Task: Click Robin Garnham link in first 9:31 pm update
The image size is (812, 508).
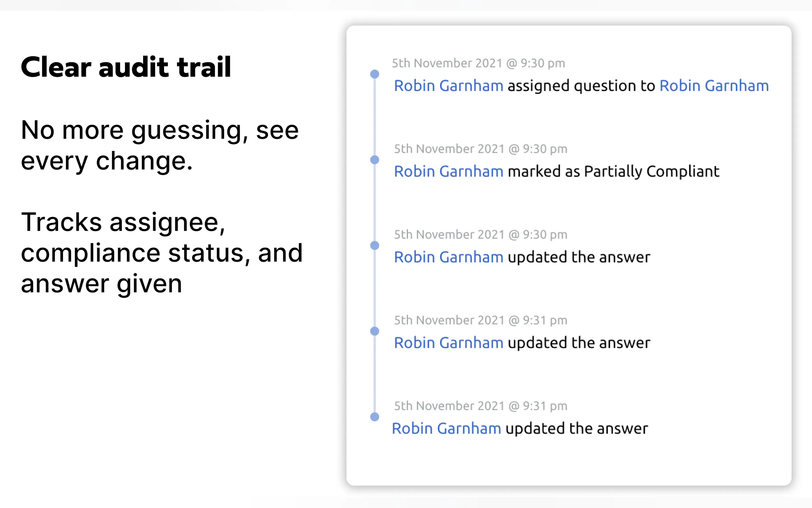Action: tap(449, 343)
